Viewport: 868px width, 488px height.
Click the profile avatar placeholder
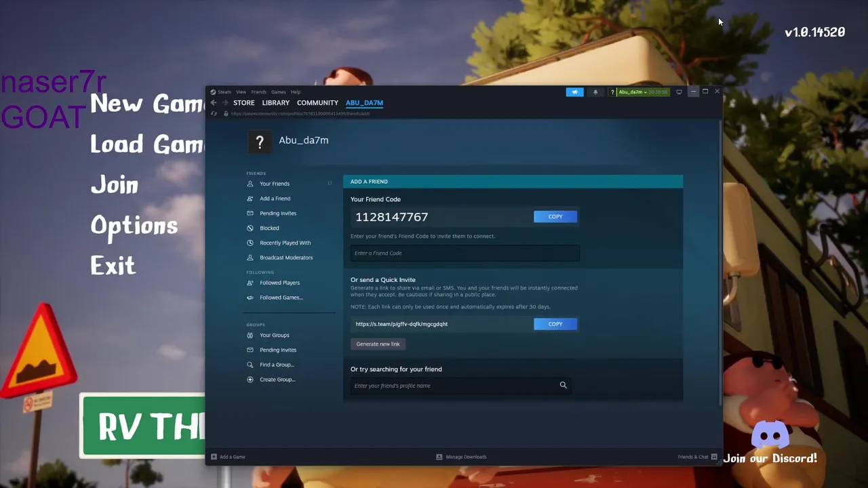(x=259, y=142)
